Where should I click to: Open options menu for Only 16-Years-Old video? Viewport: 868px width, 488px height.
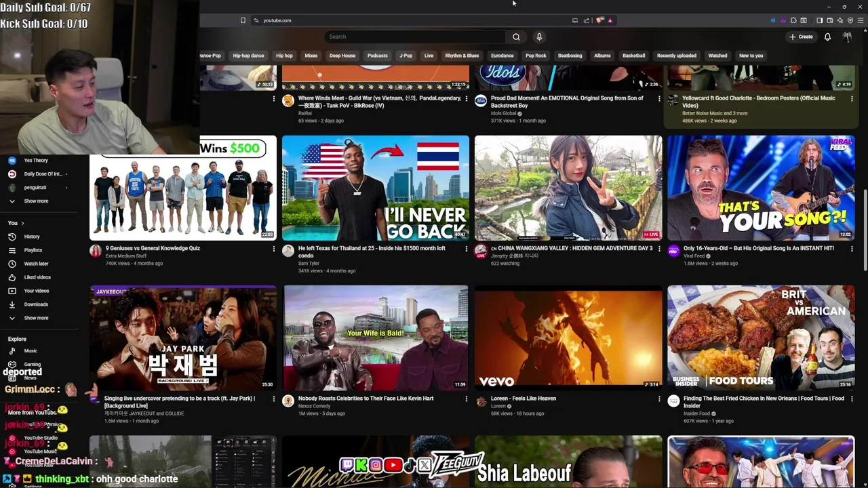tap(852, 249)
